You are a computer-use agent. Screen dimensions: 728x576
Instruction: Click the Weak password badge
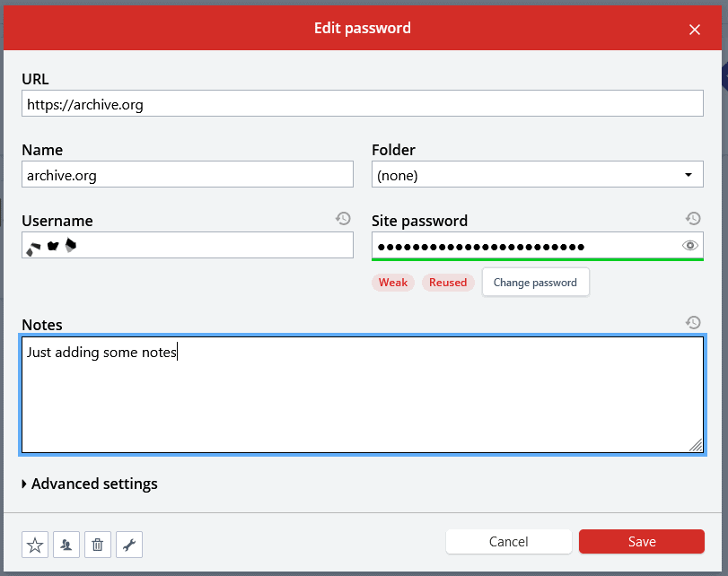tap(393, 283)
